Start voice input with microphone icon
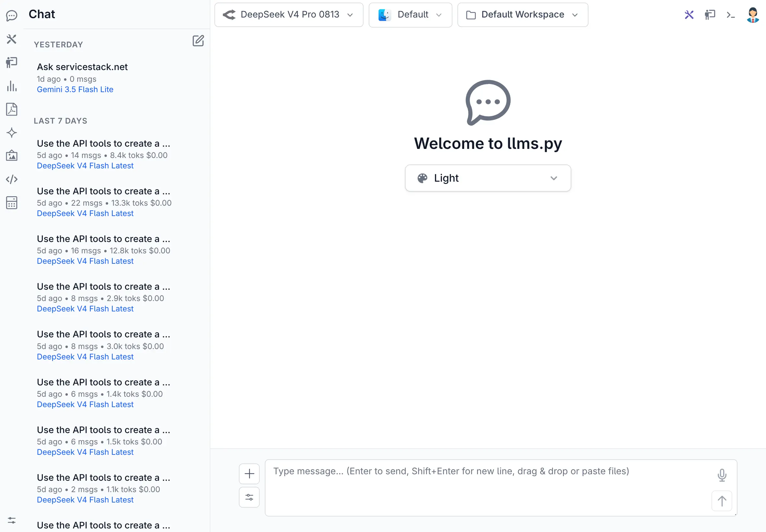 coord(722,475)
